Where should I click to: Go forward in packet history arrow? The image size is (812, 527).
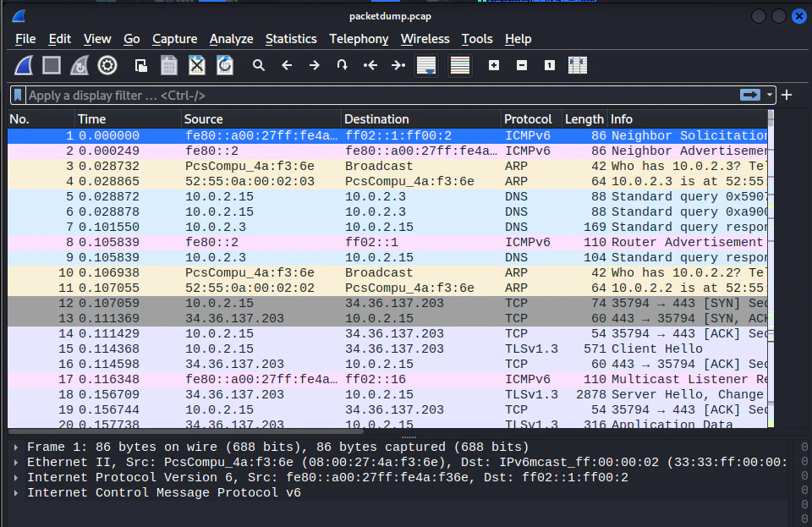315,65
